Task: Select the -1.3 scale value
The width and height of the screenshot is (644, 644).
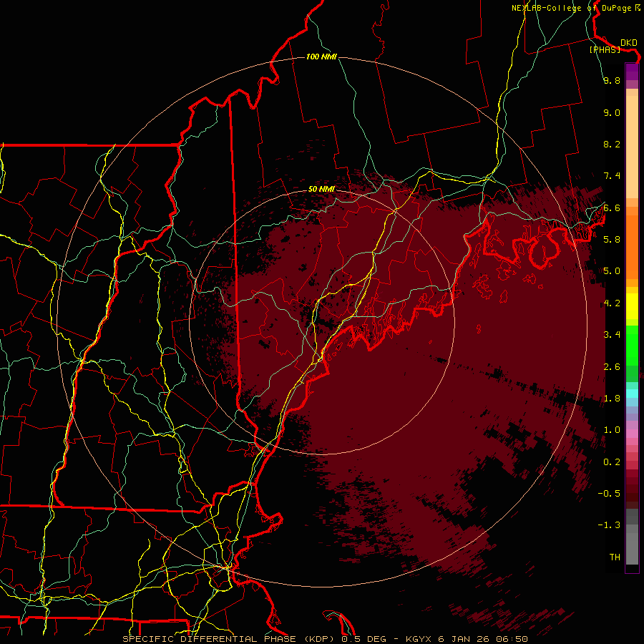Action: (609, 525)
